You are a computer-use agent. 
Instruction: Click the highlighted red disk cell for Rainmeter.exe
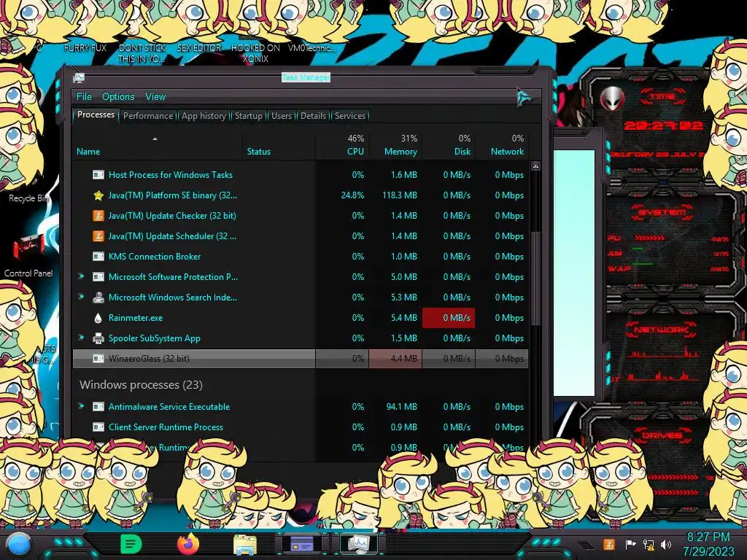449,318
